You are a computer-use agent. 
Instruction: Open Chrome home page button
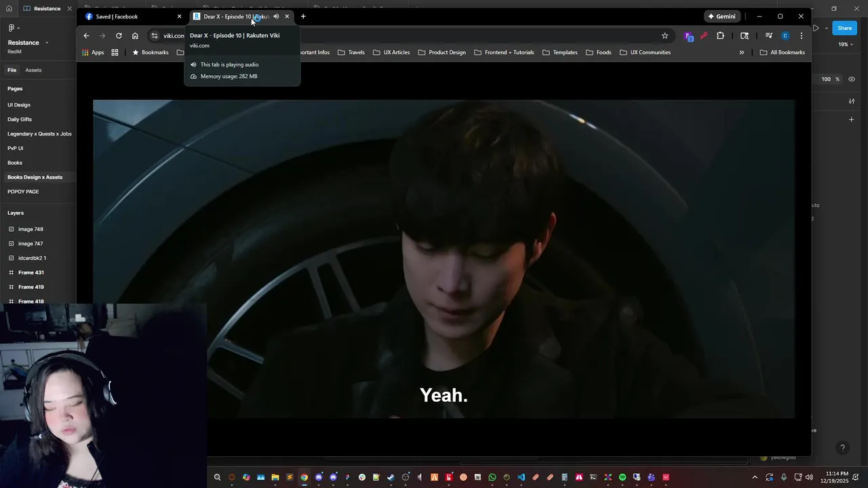135,36
